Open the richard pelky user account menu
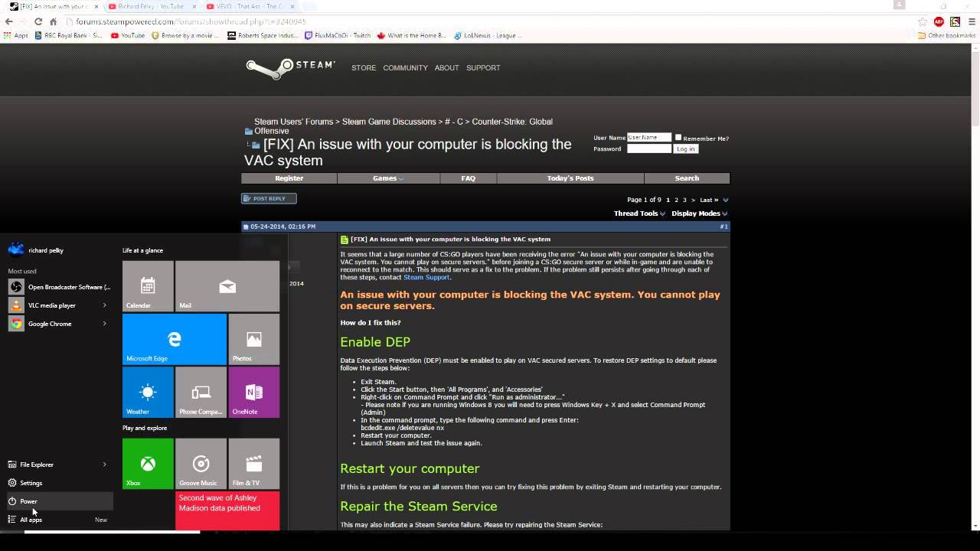This screenshot has width=980, height=551. point(36,249)
